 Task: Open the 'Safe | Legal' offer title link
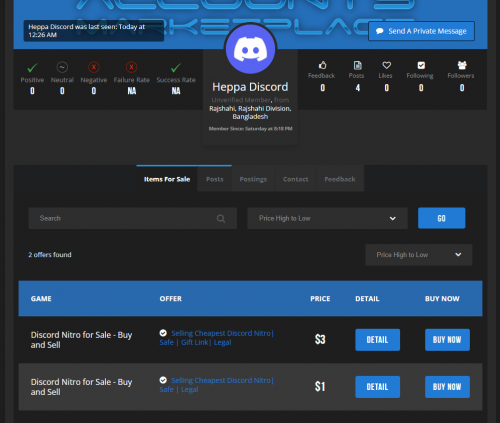(217, 385)
